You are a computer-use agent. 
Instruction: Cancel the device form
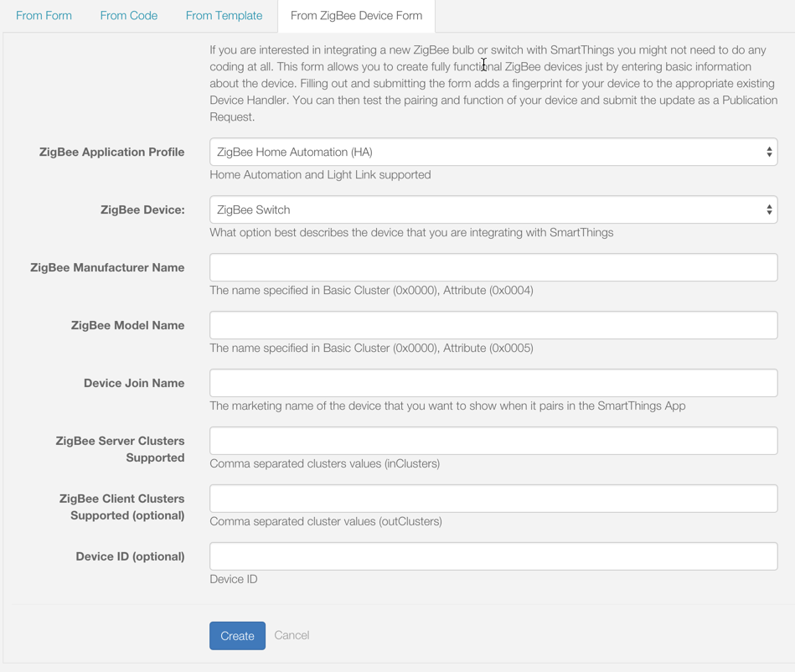click(x=292, y=635)
